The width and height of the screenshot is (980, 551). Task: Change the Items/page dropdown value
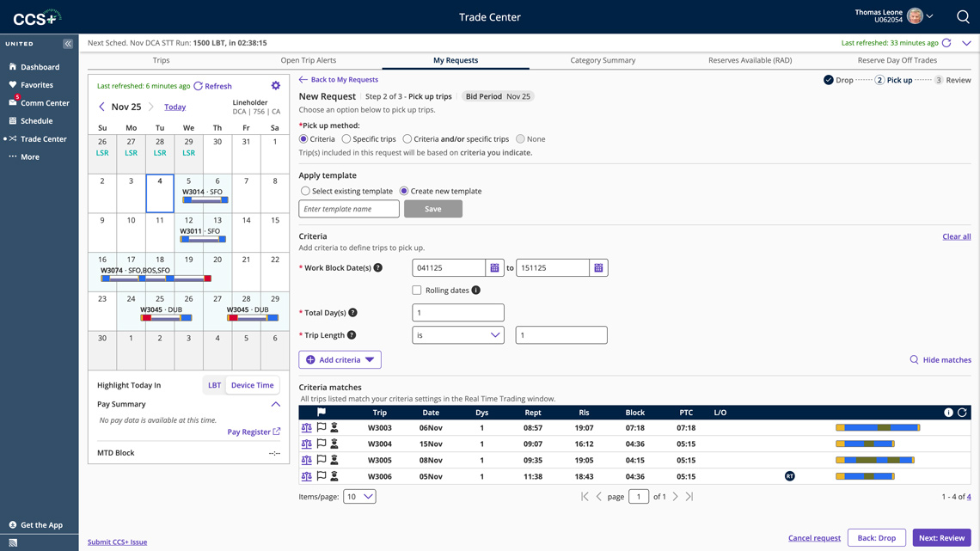pos(359,496)
